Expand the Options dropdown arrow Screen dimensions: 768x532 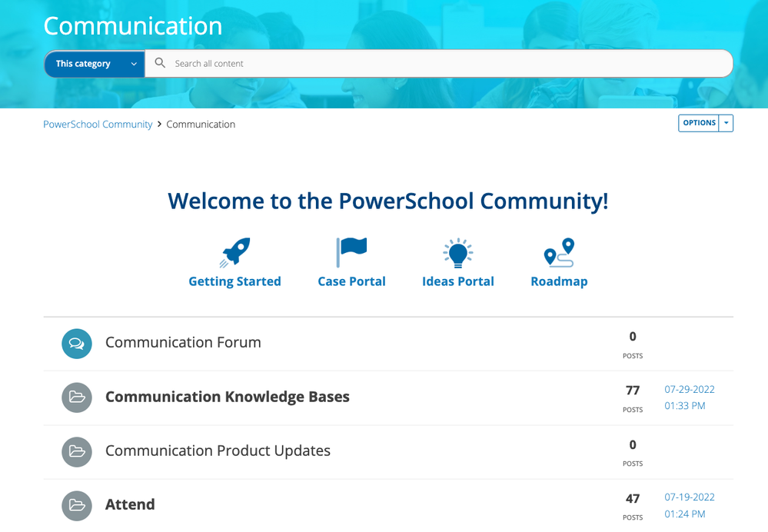point(726,123)
